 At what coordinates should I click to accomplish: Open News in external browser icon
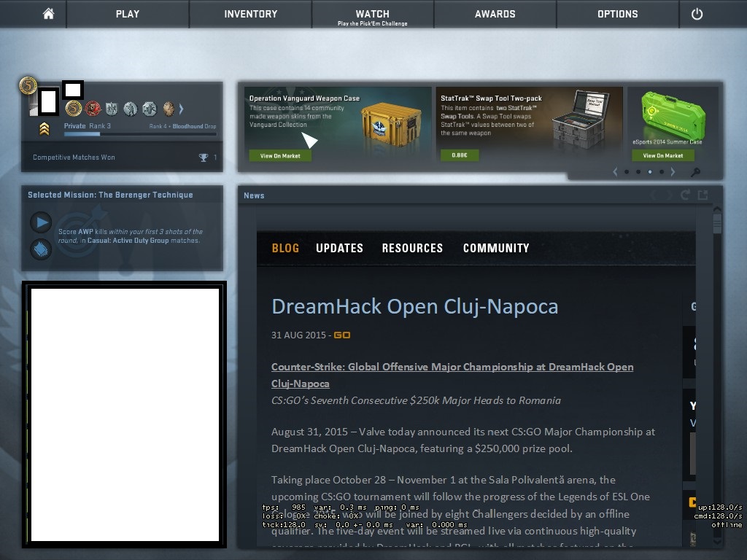click(x=703, y=195)
